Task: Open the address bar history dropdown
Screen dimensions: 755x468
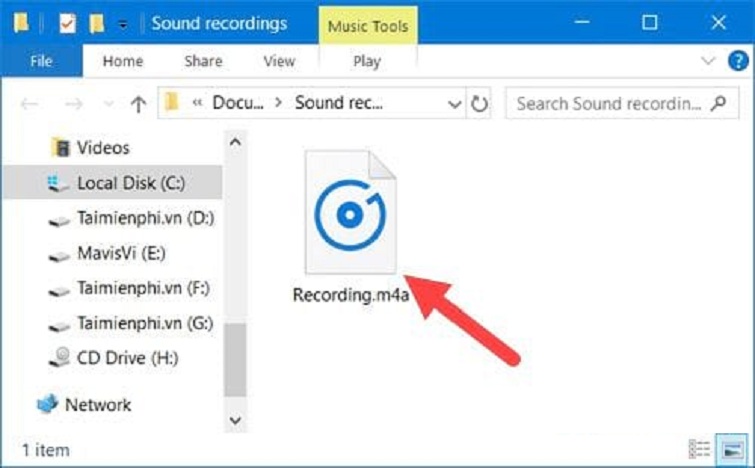Action: click(x=455, y=104)
